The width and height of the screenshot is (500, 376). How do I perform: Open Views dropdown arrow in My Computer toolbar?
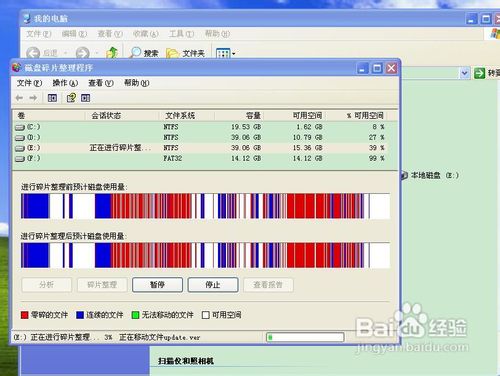(x=233, y=53)
